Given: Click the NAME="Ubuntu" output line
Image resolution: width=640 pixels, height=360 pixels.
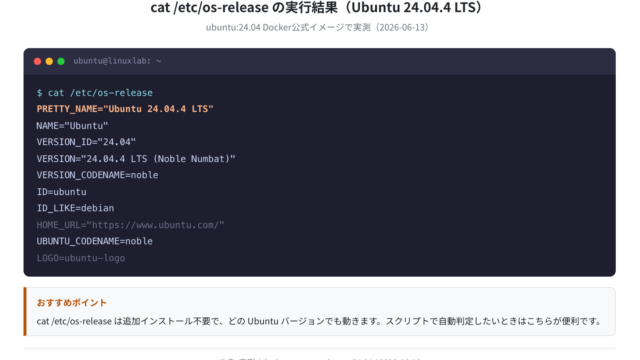Looking at the screenshot, I should [72, 126].
